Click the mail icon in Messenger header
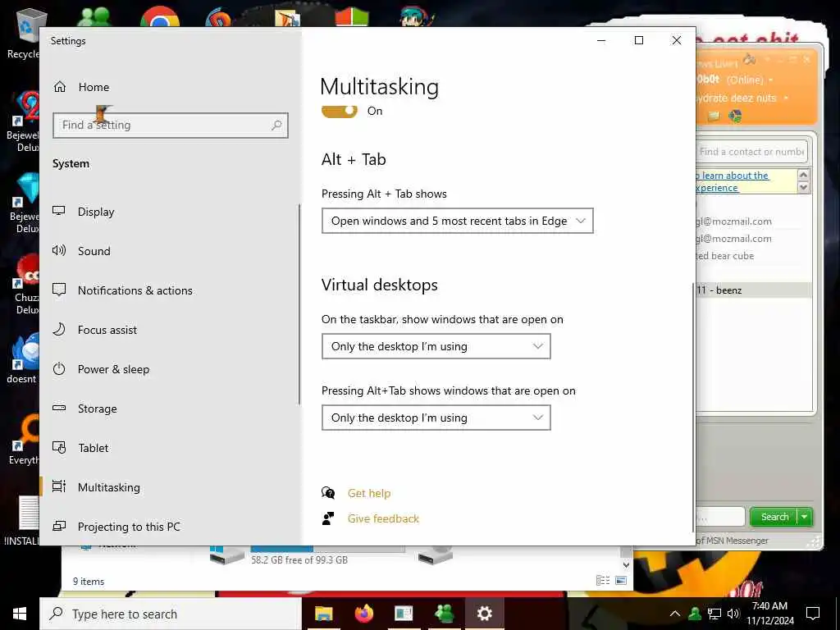The width and height of the screenshot is (840, 630). point(714,116)
